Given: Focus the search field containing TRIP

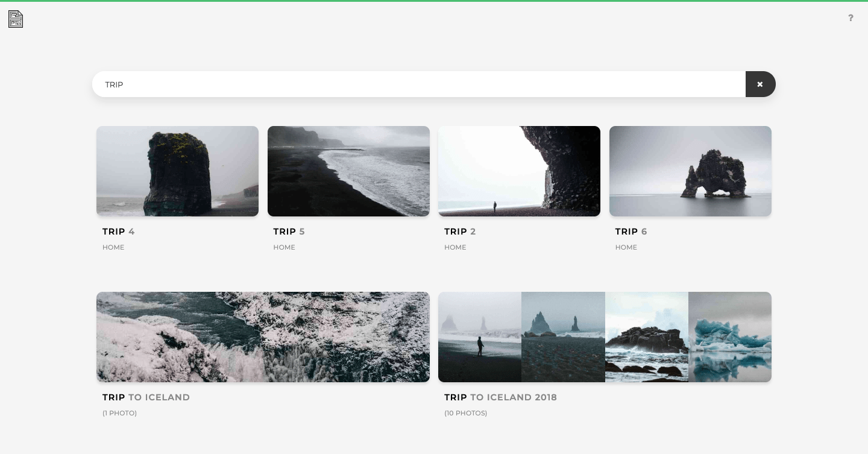Looking at the screenshot, I should 419,84.
